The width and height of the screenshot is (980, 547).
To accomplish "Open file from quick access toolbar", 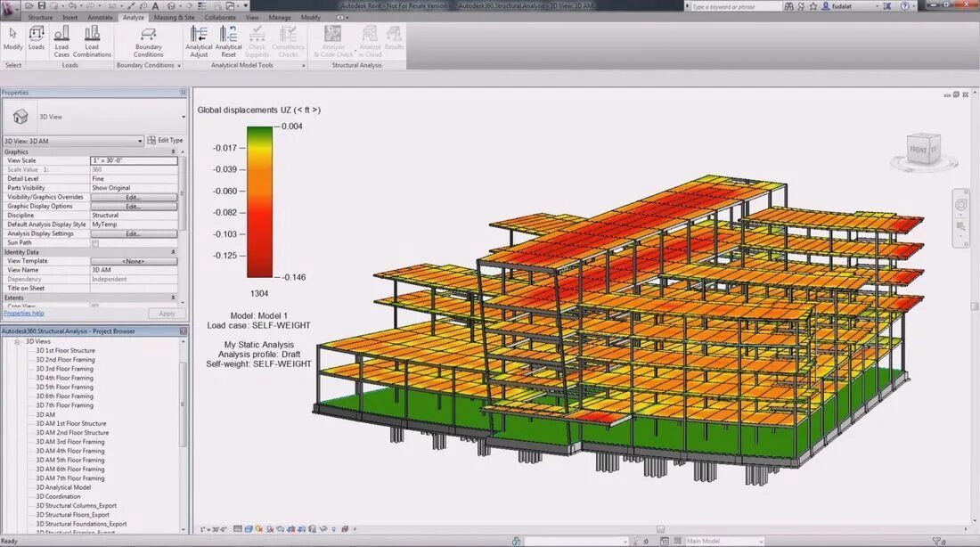I will (x=29, y=5).
